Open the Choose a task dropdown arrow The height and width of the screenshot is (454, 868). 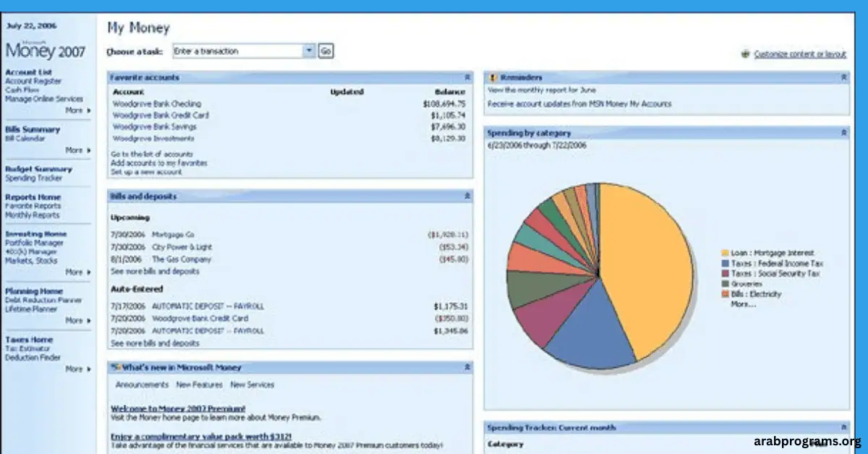tap(309, 51)
